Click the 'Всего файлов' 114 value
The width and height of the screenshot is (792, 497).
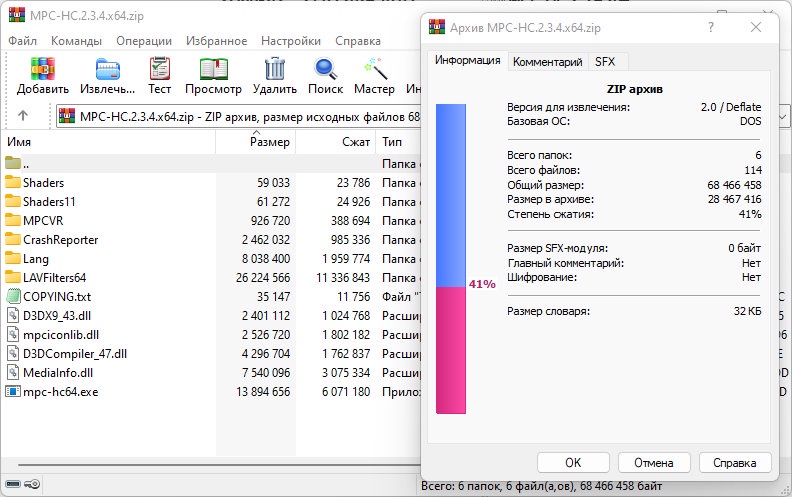click(753, 170)
